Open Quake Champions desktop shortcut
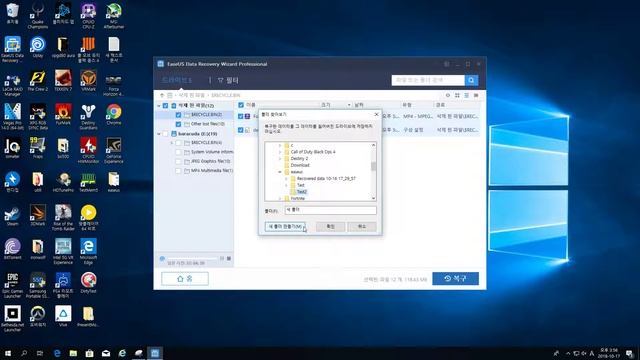The height and width of the screenshot is (360, 640). pyautogui.click(x=38, y=16)
